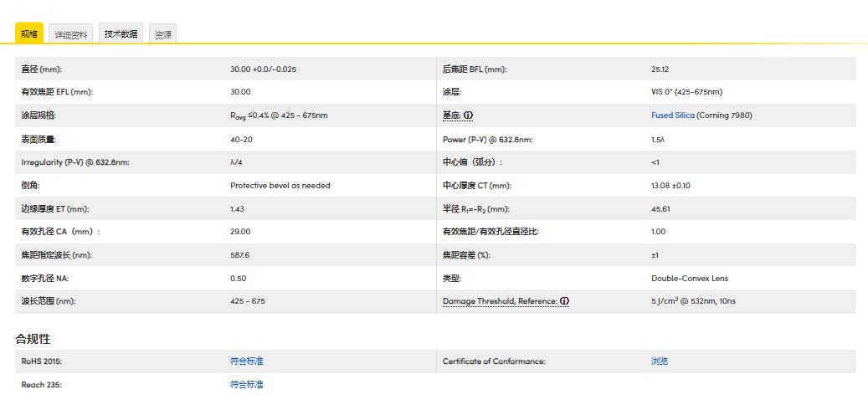The width and height of the screenshot is (868, 410).
Task: Click the Protective bevel as needed text
Action: [x=280, y=186]
